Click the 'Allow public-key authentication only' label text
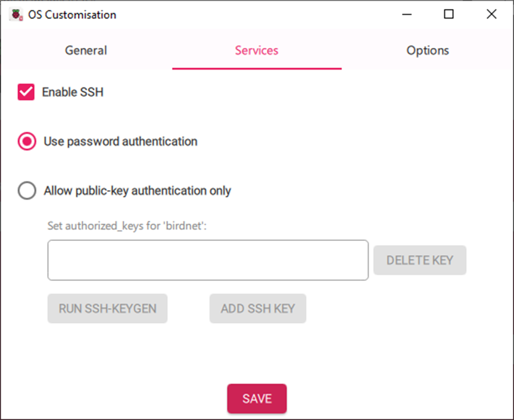The height and width of the screenshot is (420, 514). tap(138, 191)
